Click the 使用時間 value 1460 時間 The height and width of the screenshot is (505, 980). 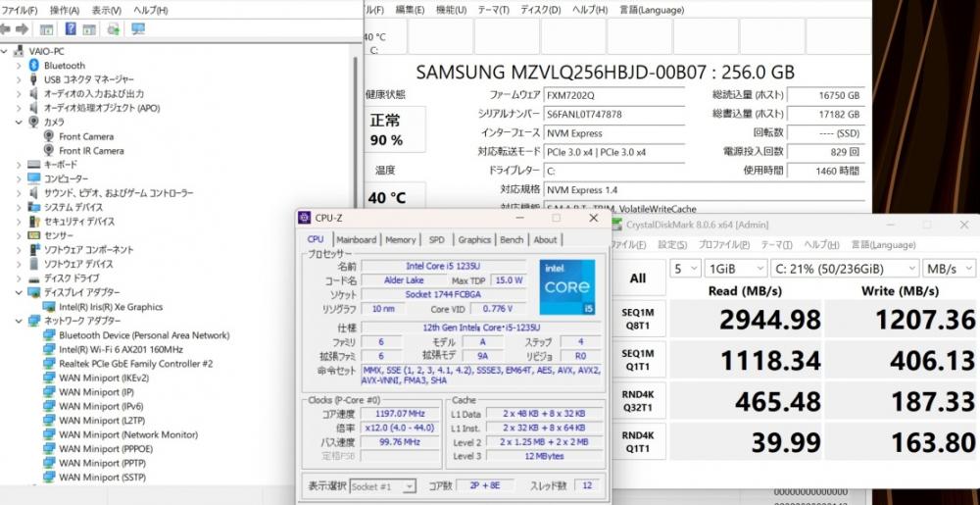tap(825, 171)
